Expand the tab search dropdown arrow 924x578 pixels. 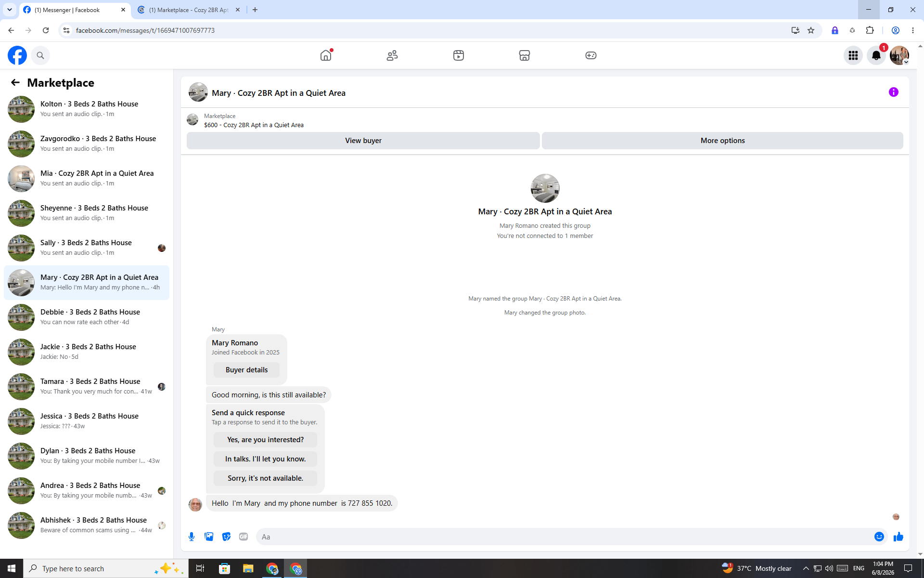coord(10,10)
